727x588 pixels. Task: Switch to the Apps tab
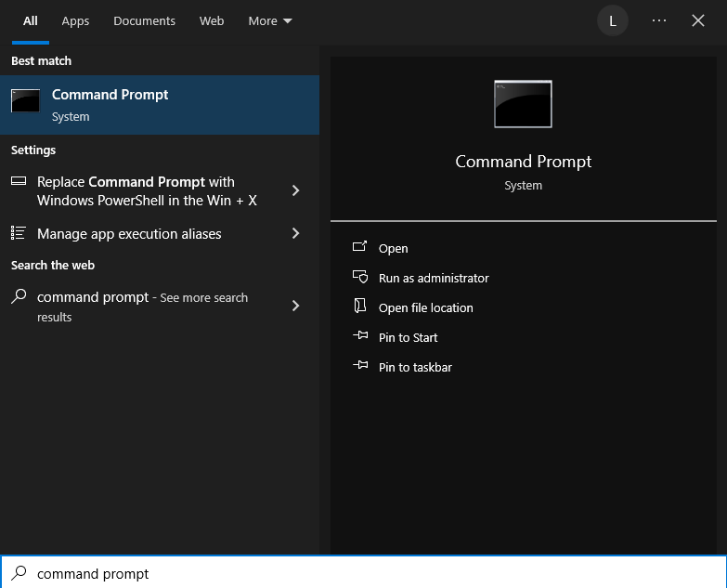click(76, 20)
